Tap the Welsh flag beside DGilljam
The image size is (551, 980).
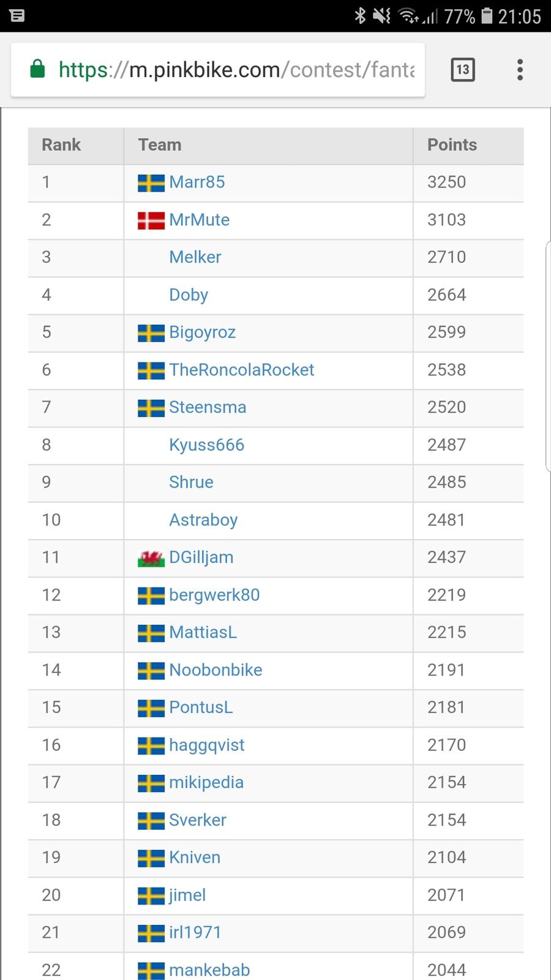(x=151, y=558)
